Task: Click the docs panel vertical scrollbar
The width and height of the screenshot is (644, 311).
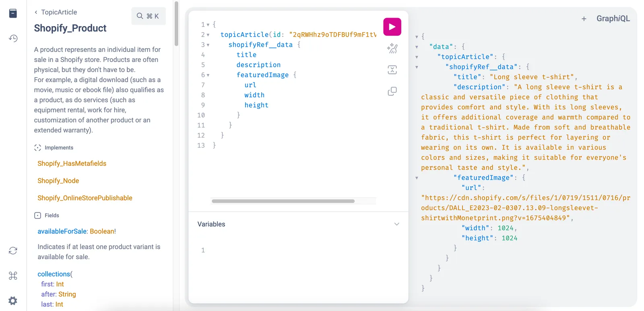Action: (176, 24)
